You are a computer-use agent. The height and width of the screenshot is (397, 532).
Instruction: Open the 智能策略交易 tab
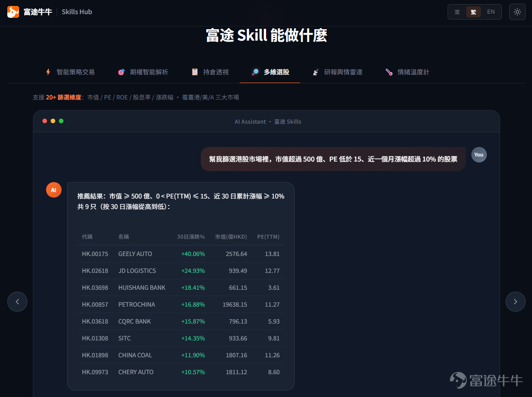click(x=70, y=72)
